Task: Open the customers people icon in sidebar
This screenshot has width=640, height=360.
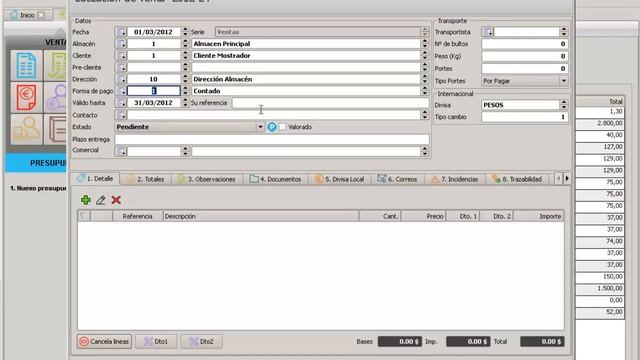Action: [x=27, y=129]
